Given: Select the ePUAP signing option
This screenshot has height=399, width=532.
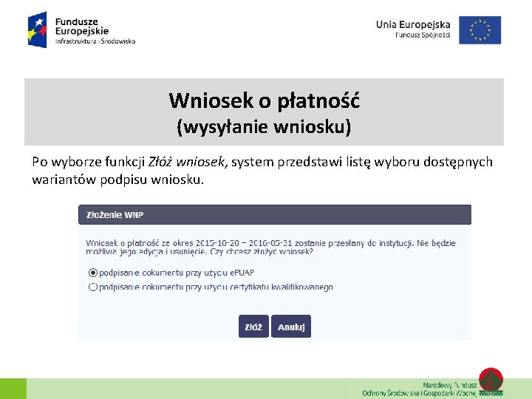Looking at the screenshot, I should 92,273.
